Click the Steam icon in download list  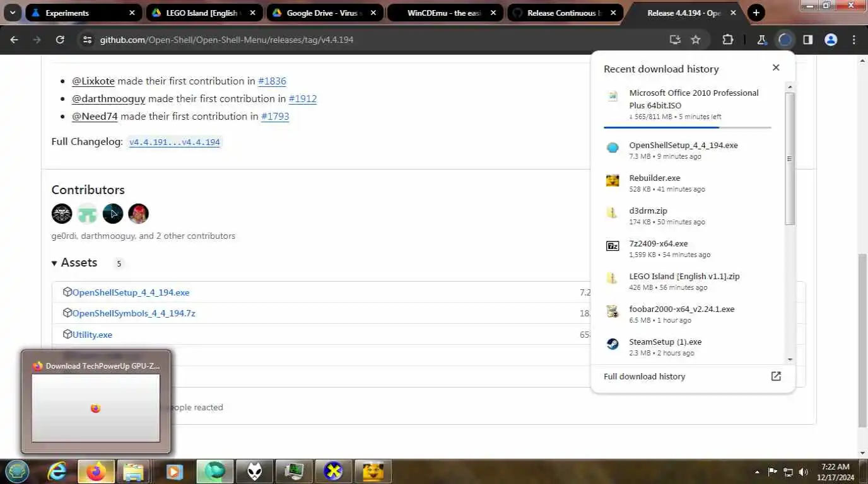click(613, 344)
